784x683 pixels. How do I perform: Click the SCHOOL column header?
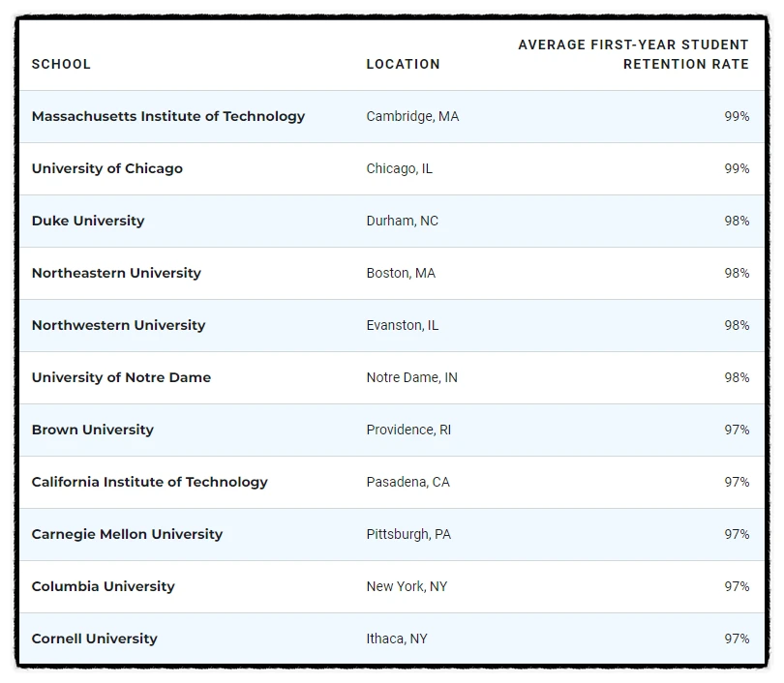coord(61,64)
